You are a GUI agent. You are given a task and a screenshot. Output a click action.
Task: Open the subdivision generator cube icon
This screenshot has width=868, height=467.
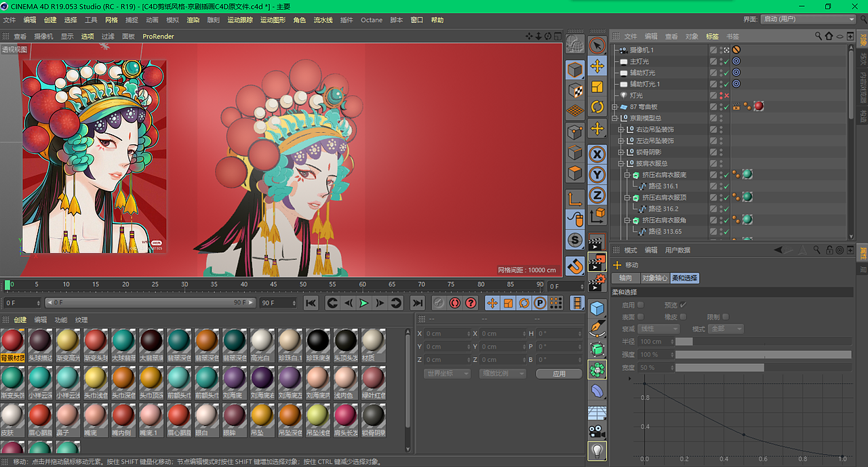point(597,349)
